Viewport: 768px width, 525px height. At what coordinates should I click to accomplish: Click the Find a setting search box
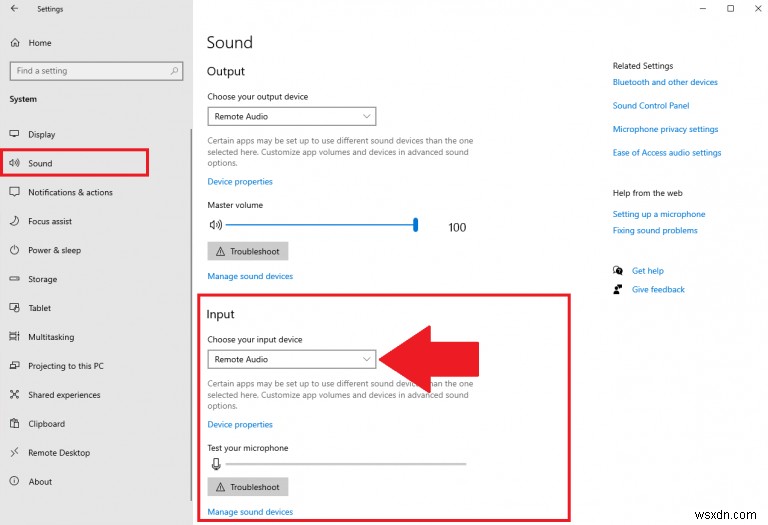click(90, 71)
